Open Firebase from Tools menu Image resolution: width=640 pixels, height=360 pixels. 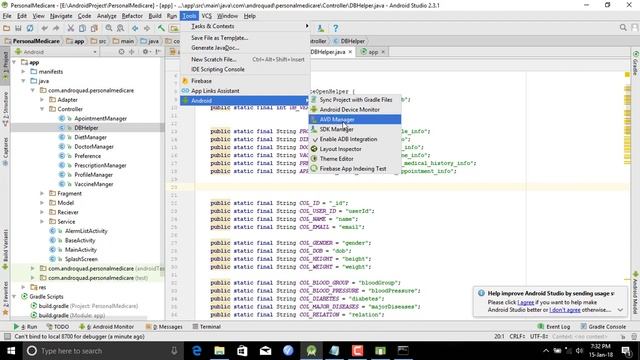click(245, 81)
